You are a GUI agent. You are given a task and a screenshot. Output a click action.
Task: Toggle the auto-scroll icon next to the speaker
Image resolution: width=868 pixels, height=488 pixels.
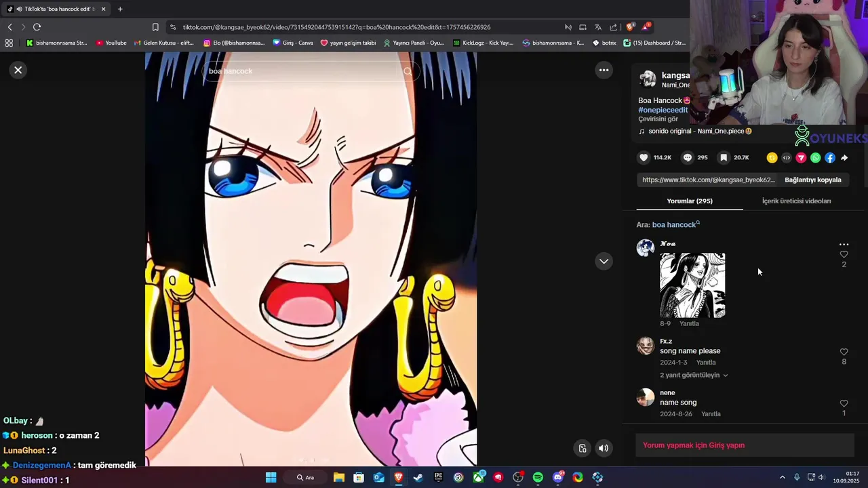pyautogui.click(x=582, y=448)
